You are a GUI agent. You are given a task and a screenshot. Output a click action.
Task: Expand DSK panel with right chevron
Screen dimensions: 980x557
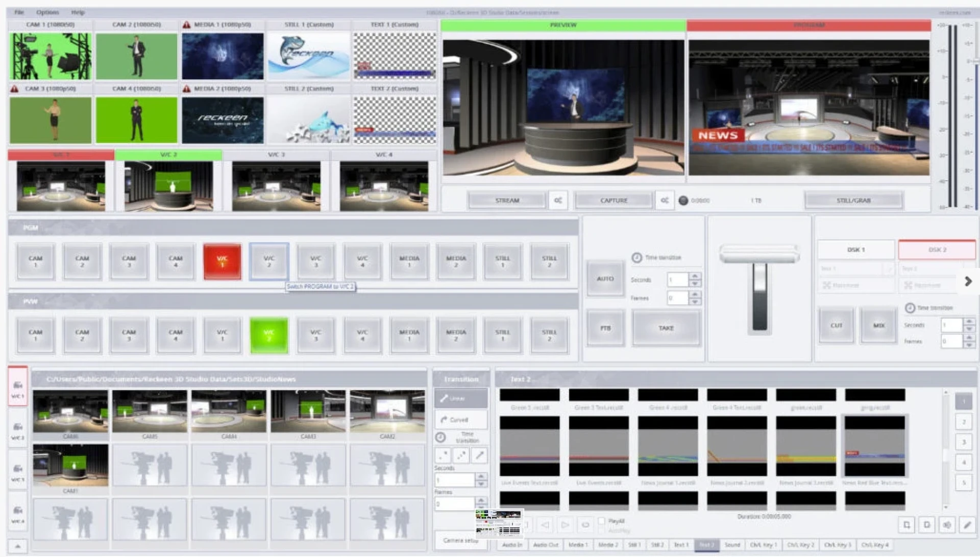tap(968, 281)
